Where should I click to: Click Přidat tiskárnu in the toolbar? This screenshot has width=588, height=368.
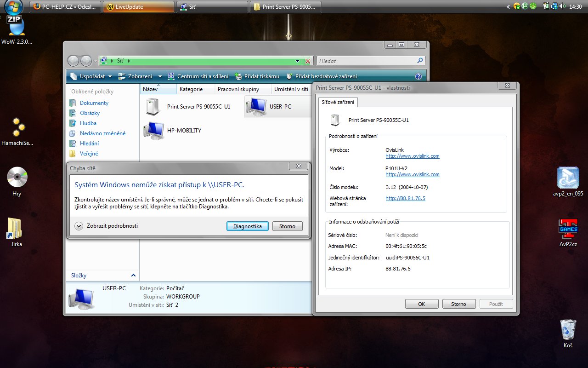click(257, 76)
